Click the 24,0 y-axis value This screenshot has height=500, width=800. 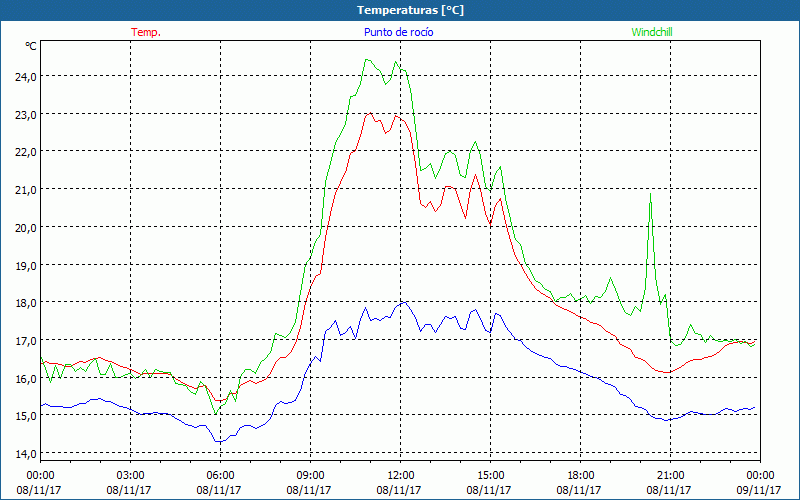coord(27,77)
